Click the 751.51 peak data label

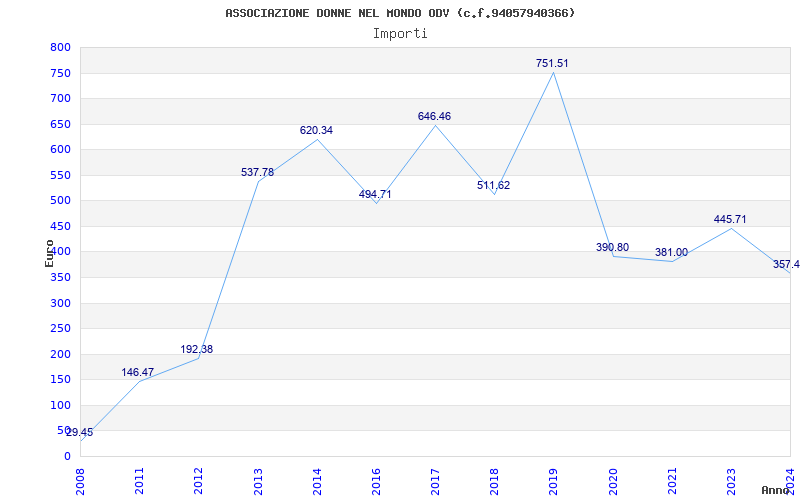[552, 64]
